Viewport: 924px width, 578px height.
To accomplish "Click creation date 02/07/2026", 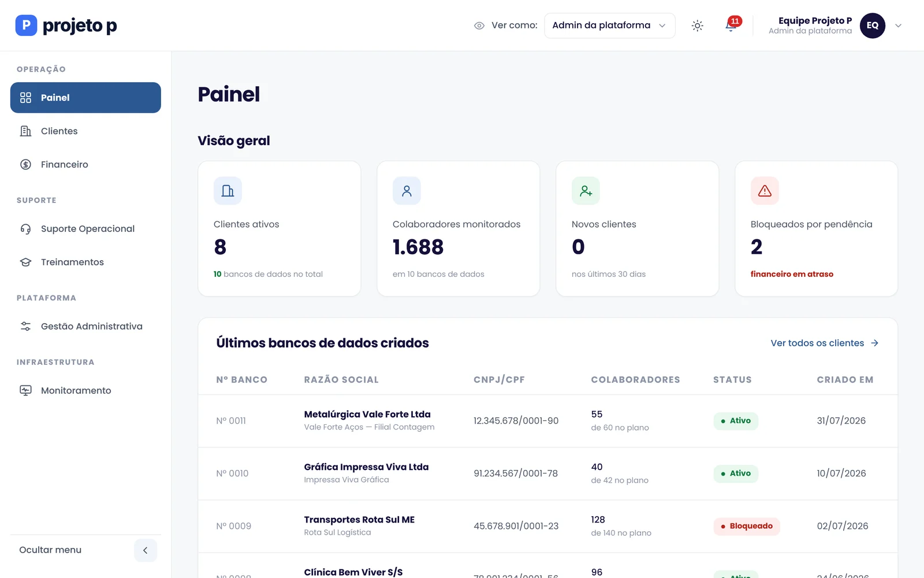I will coord(842,526).
